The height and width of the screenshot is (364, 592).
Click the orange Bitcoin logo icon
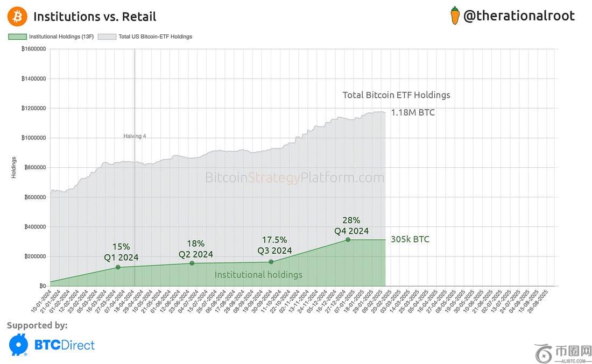point(17,17)
